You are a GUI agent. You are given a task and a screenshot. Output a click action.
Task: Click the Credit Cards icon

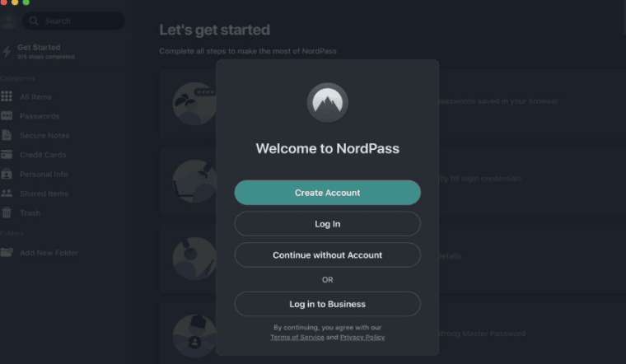[x=7, y=155]
